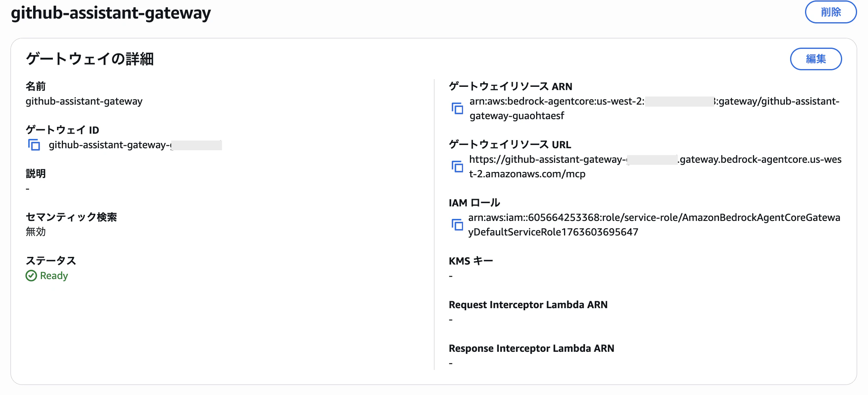Viewport: 868px width, 395px height.
Task: Select the Ready status text
Action: click(53, 275)
